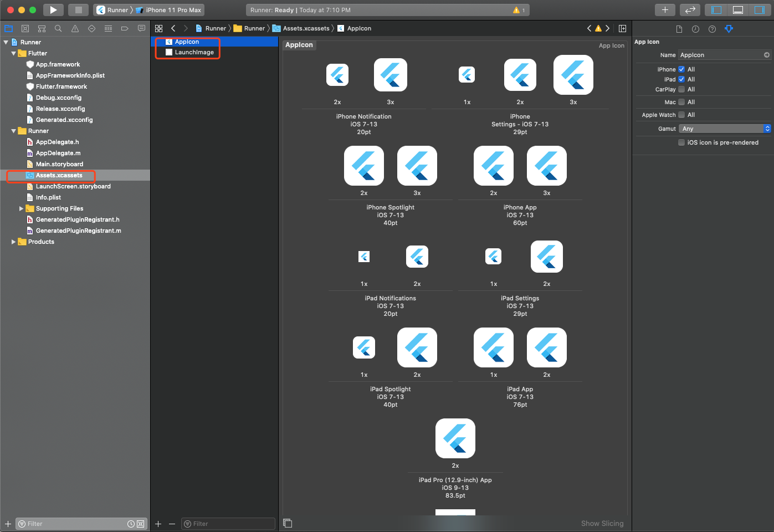Viewport: 774px width, 532px height.
Task: Show the Quick Help inspector
Action: point(713,29)
